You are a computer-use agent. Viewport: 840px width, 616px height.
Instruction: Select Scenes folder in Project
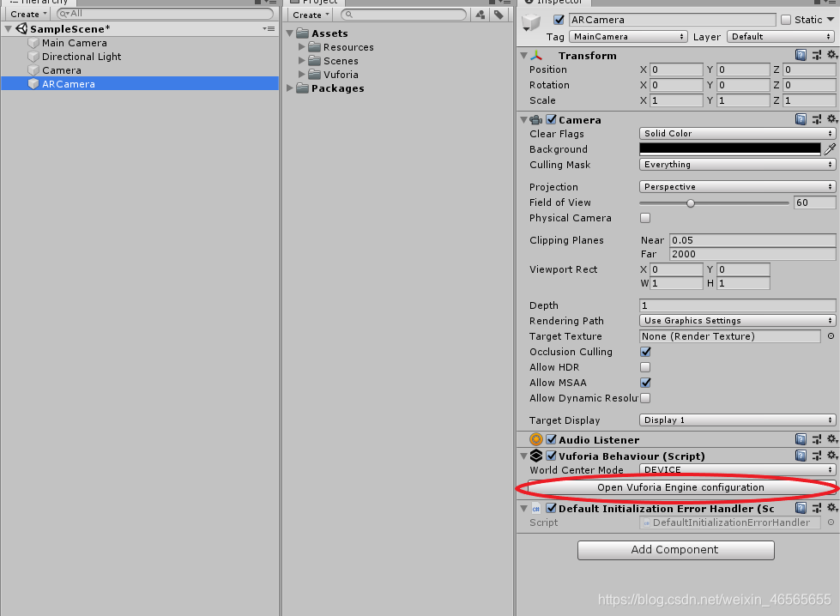click(341, 61)
